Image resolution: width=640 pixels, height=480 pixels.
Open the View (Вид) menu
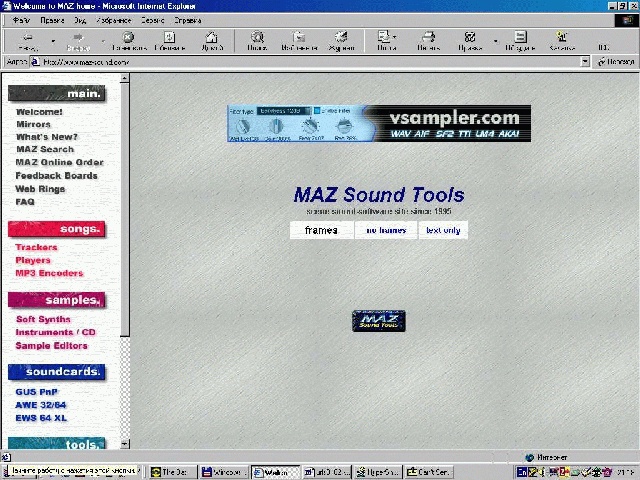(80, 20)
